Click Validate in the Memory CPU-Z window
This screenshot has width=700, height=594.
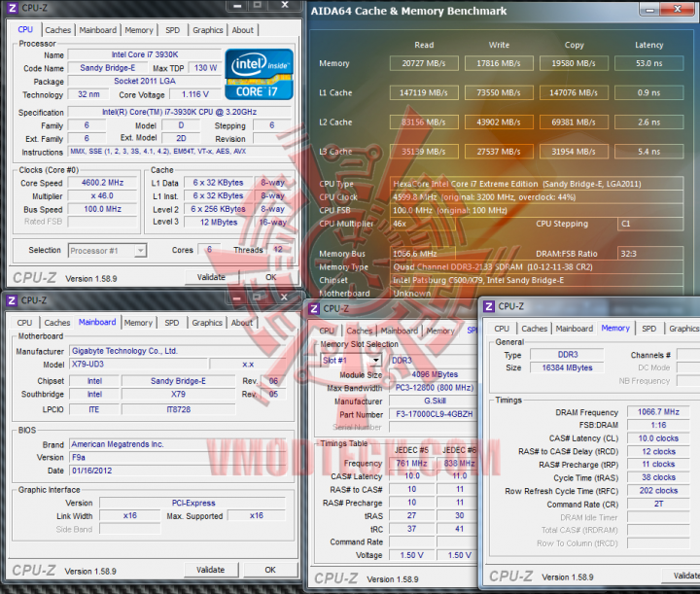click(x=682, y=576)
